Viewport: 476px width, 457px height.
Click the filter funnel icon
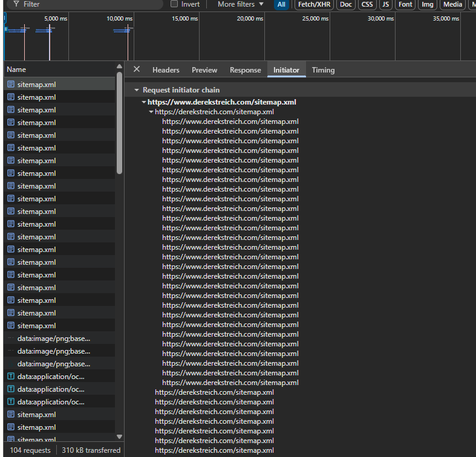(x=16, y=4)
